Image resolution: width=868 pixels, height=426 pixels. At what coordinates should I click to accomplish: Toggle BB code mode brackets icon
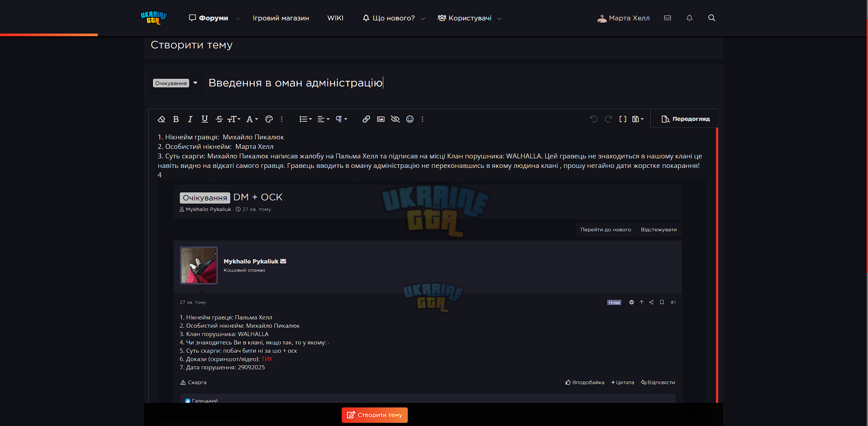tap(623, 119)
